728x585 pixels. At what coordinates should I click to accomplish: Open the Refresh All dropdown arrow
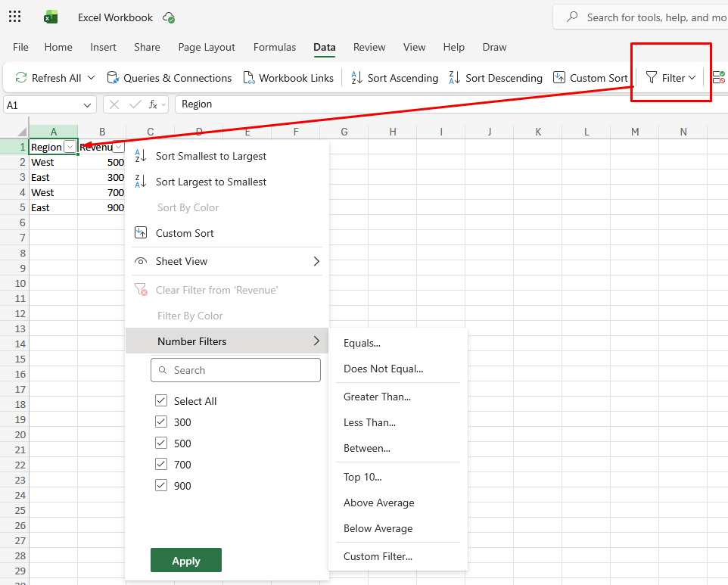[x=91, y=78]
